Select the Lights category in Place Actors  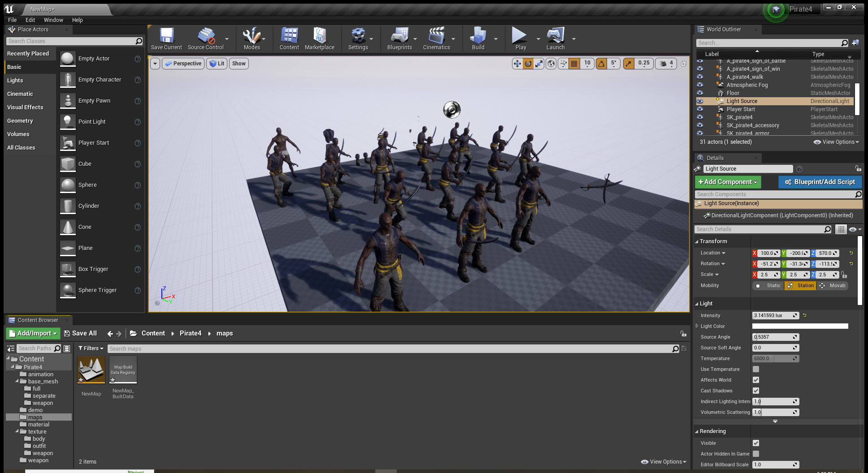[x=30, y=81]
